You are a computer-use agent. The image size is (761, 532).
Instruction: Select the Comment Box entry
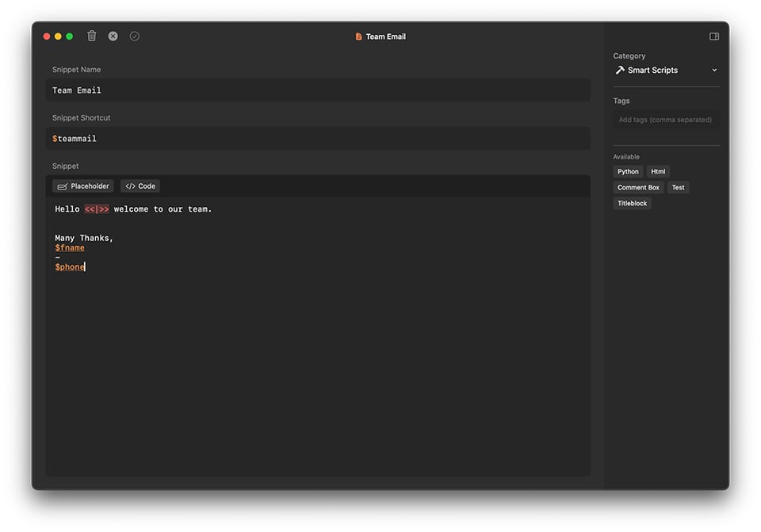point(638,187)
